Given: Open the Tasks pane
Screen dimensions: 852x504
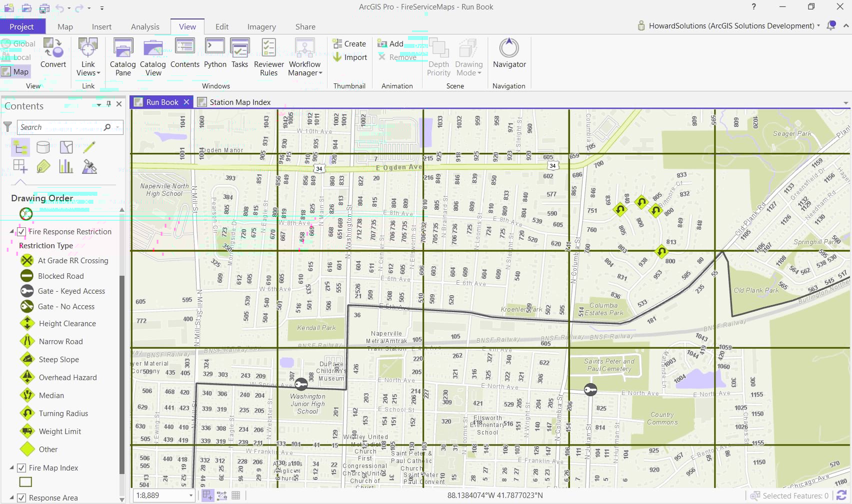Looking at the screenshot, I should tap(239, 53).
